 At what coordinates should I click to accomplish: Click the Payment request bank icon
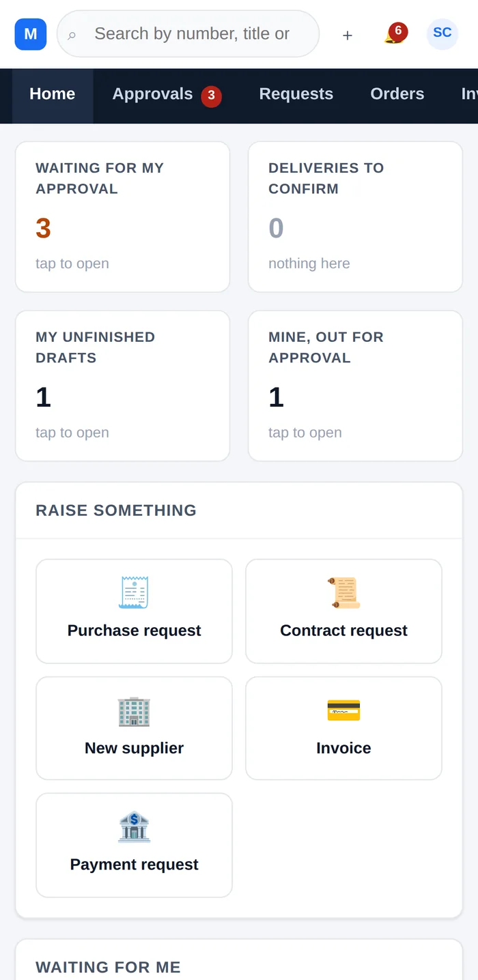pos(134,826)
